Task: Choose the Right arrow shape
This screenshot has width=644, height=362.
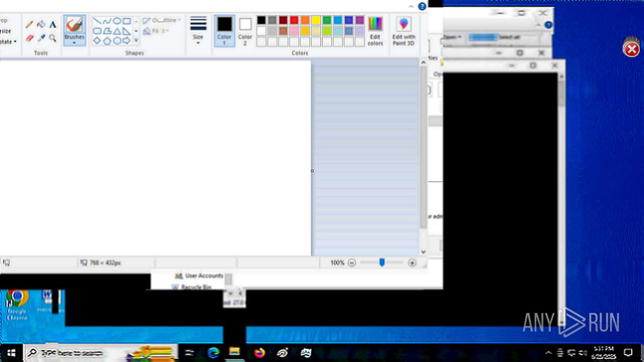Action: (127, 41)
